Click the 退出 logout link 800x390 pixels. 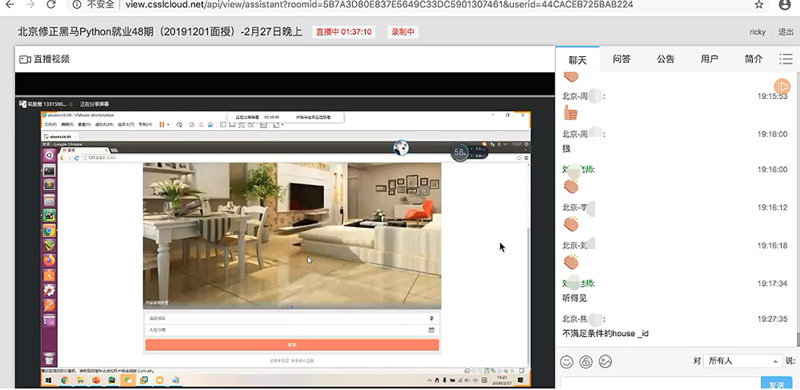pyautogui.click(x=786, y=32)
